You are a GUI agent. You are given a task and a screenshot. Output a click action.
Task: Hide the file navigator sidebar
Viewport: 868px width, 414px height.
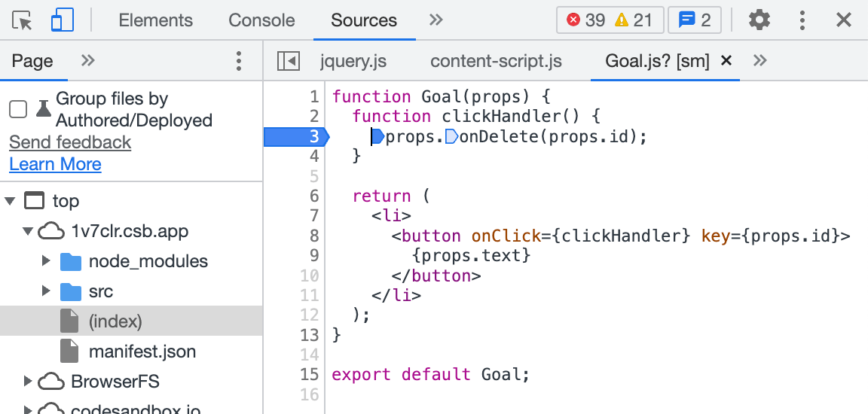point(289,61)
